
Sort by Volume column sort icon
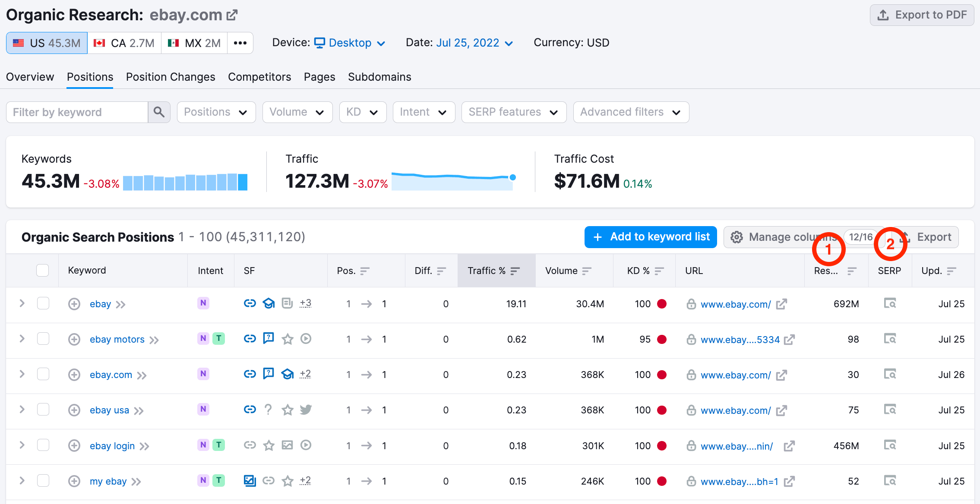click(586, 271)
